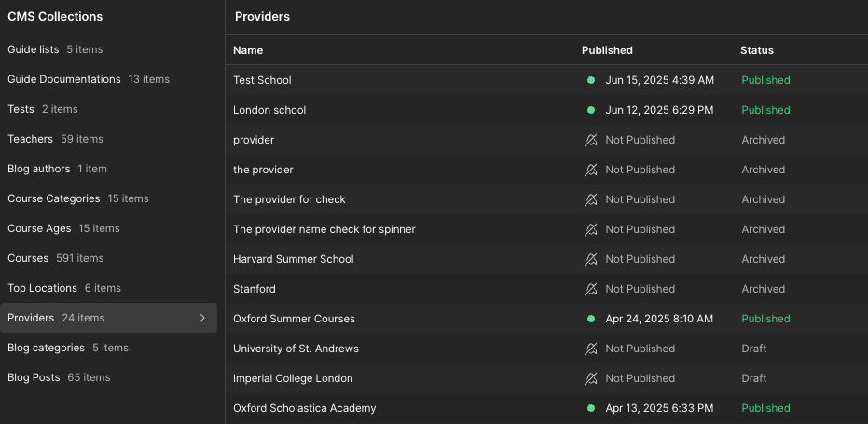This screenshot has width=868, height=424.
Task: Open Stanford provider item
Action: (255, 289)
